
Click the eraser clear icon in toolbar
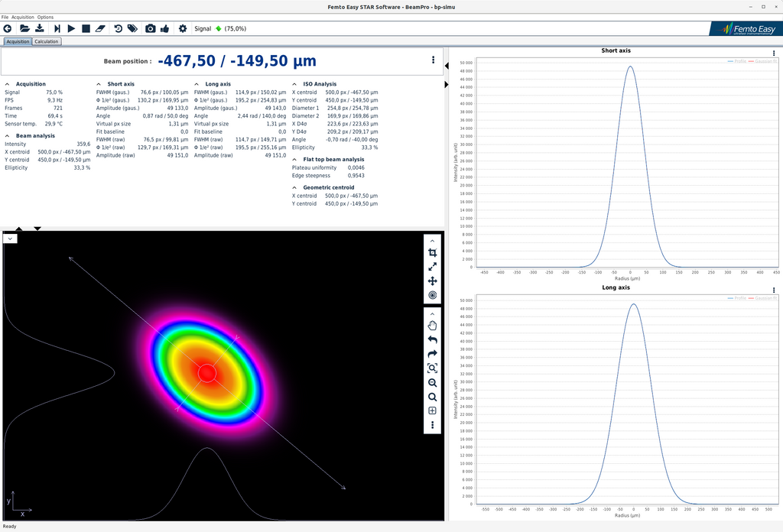[x=102, y=28]
